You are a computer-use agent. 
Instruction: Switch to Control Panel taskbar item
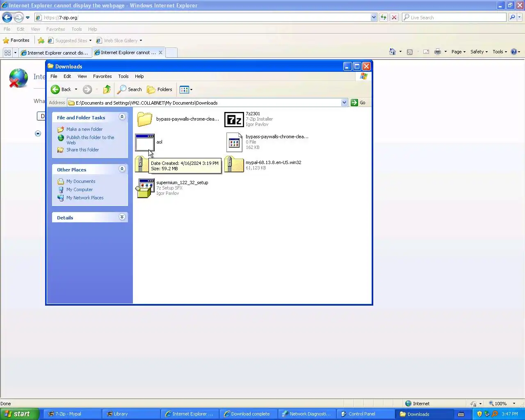366,414
